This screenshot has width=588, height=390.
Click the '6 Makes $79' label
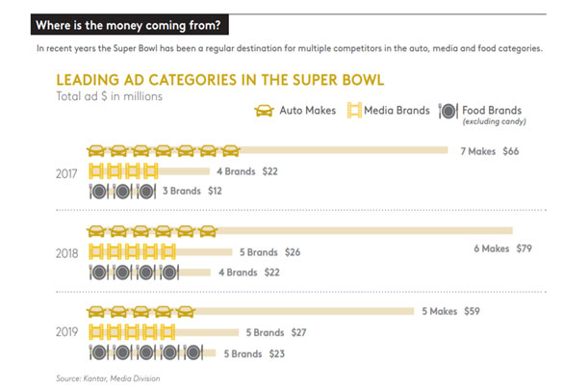(x=507, y=248)
